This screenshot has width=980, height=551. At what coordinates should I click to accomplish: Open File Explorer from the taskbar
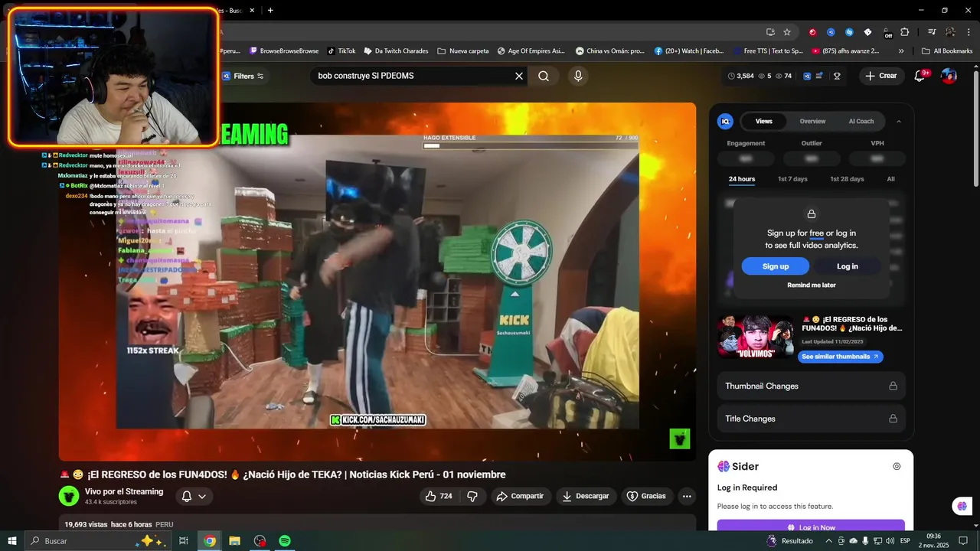[x=234, y=540]
